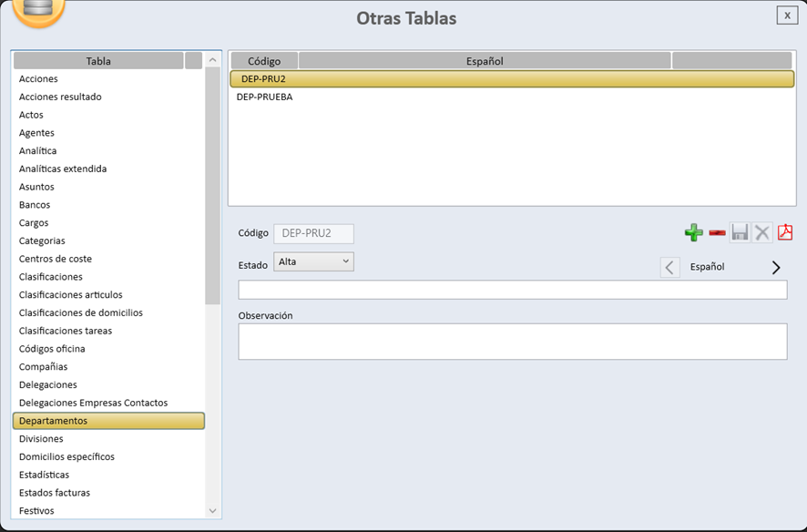Go to next language with right arrow

pyautogui.click(x=776, y=268)
